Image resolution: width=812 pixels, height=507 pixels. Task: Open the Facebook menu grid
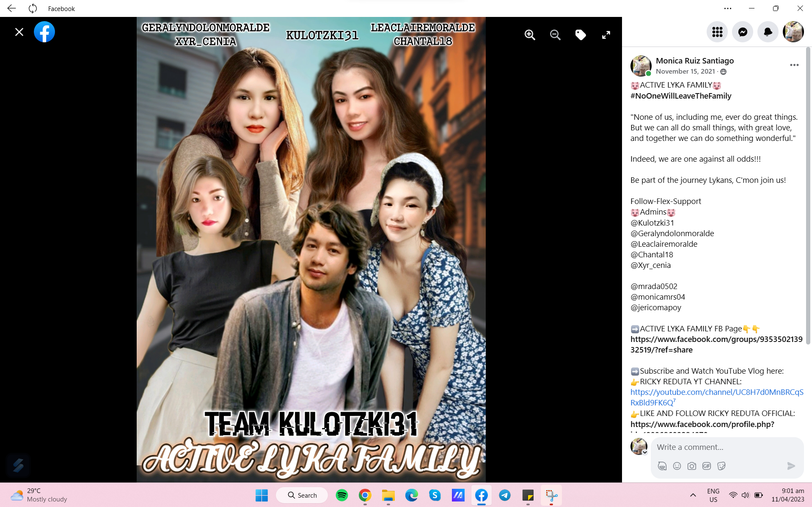(717, 32)
